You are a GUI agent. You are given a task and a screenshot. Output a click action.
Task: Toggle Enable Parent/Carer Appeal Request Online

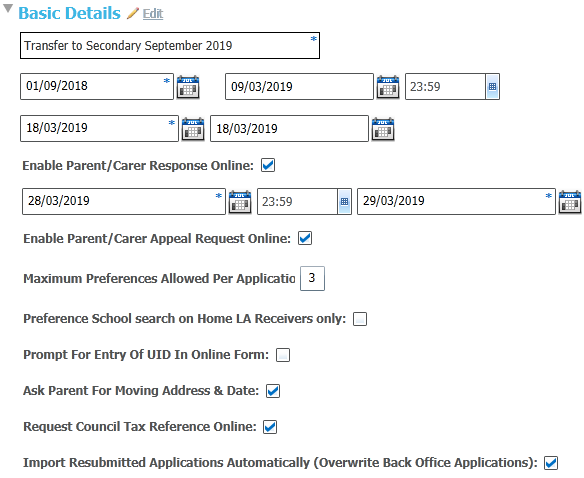click(305, 238)
